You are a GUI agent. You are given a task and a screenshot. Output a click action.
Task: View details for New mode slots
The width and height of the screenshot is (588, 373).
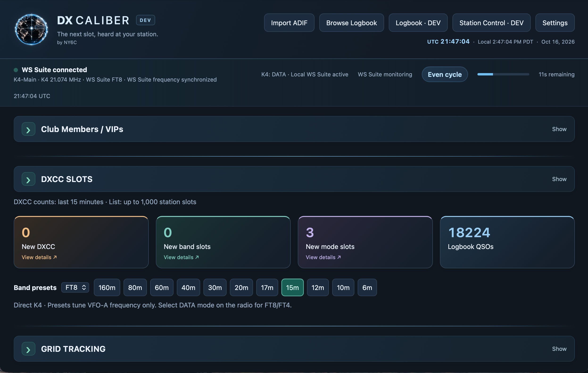click(323, 257)
